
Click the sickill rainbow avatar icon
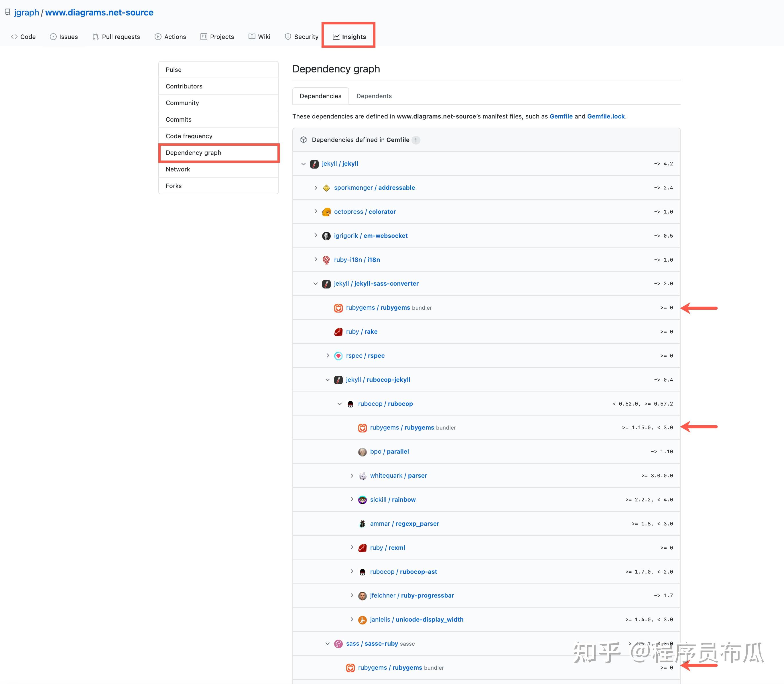[x=362, y=500]
